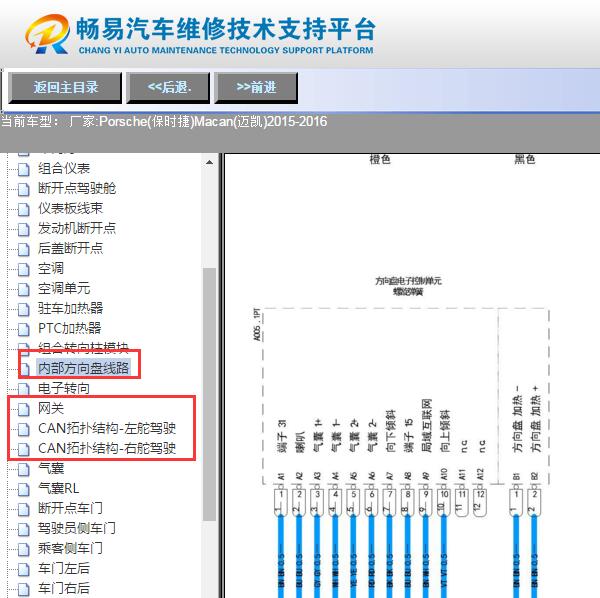Click the document icon beside 气囊
The height and width of the screenshot is (598, 600).
(x=24, y=469)
